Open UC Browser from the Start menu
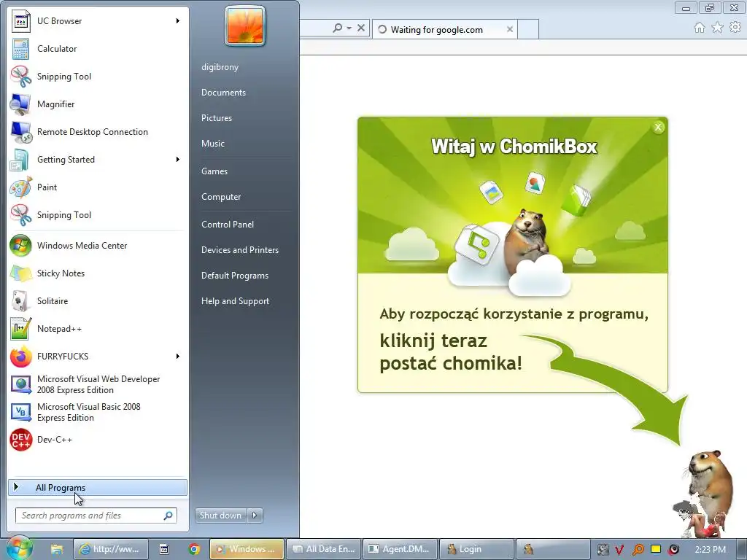 point(98,21)
